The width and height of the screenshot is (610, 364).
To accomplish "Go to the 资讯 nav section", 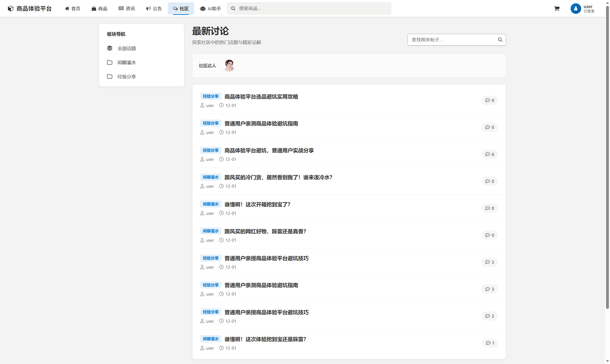I will 127,9.
